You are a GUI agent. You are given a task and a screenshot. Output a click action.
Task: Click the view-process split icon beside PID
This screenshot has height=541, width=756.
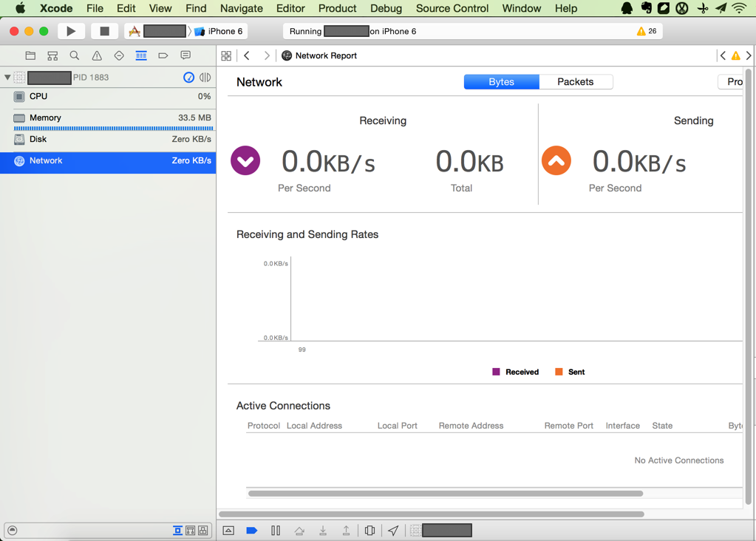[x=205, y=77]
